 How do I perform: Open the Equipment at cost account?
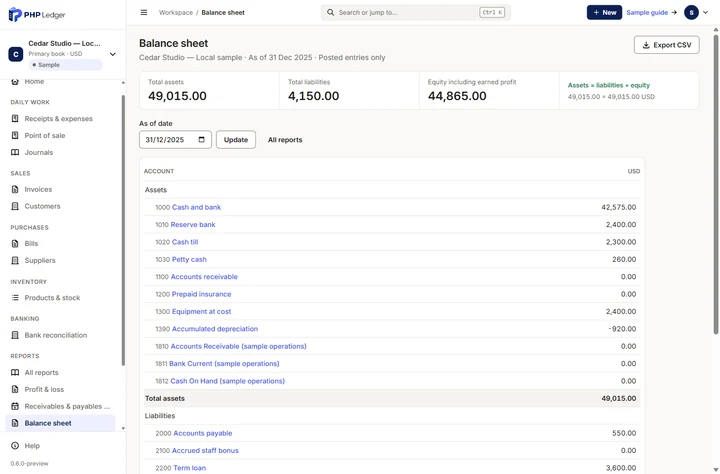point(202,311)
